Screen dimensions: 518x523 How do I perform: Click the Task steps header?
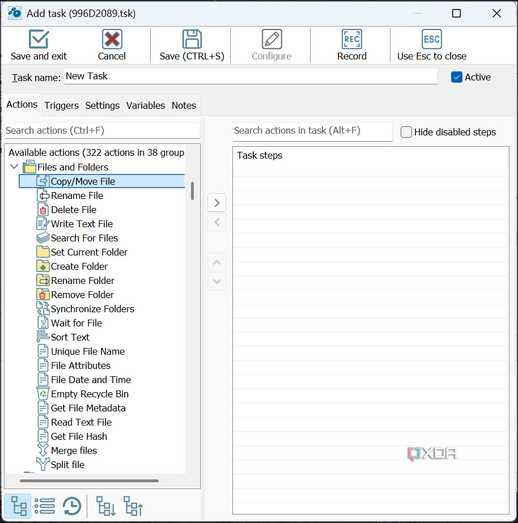260,155
